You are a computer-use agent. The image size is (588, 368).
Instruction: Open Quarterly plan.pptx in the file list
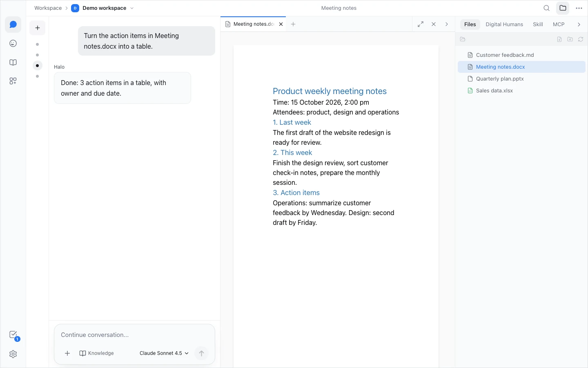(x=521, y=79)
